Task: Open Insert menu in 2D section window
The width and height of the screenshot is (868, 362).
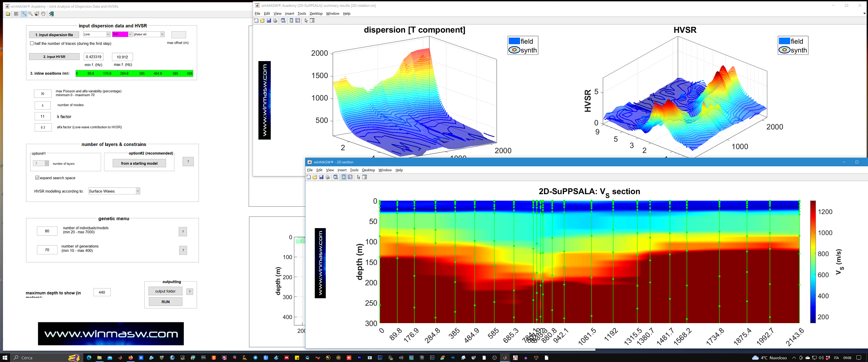Action: [x=342, y=170]
